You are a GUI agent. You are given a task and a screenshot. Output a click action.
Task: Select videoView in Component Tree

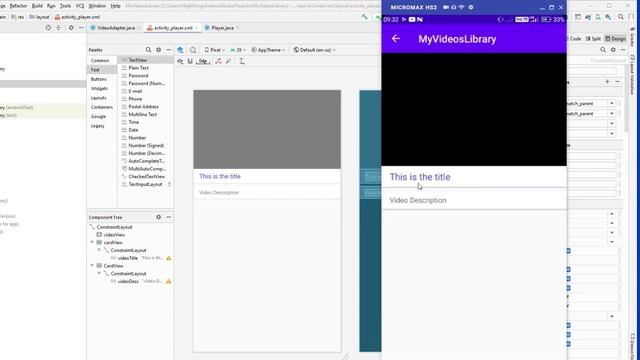(114, 235)
